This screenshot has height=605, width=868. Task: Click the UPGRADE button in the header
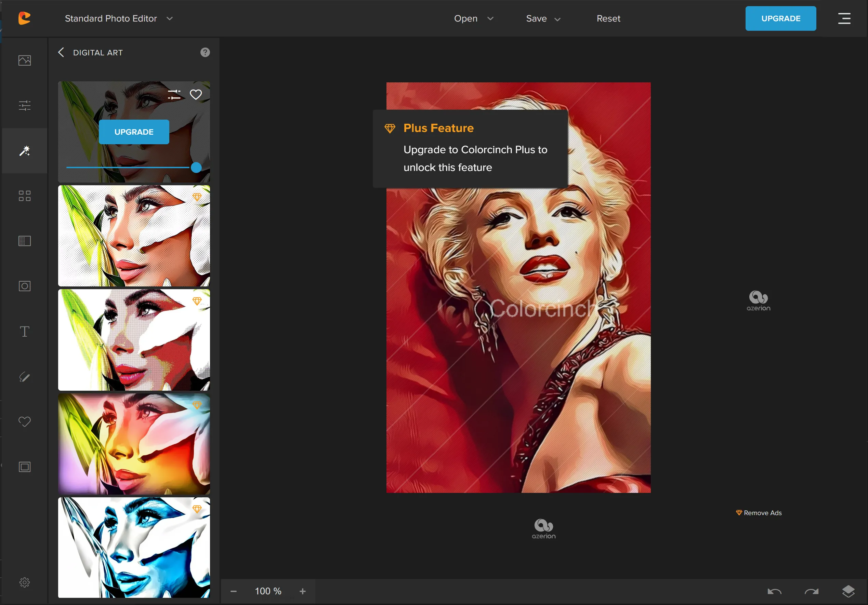pos(780,18)
